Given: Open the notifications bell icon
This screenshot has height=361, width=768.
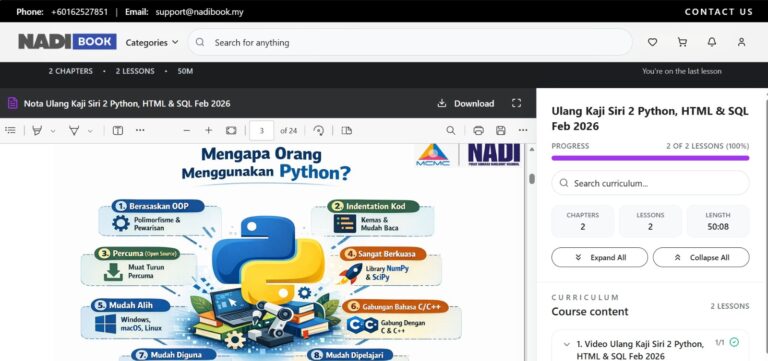Looking at the screenshot, I should pos(712,43).
